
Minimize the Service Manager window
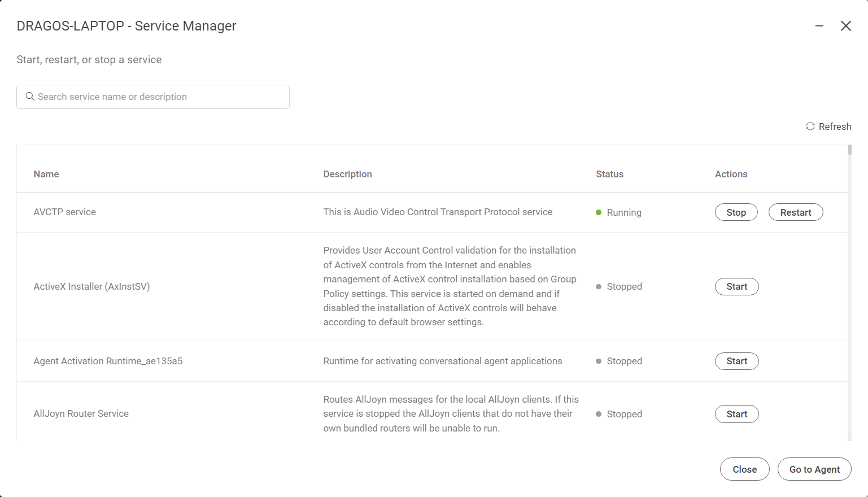pyautogui.click(x=819, y=26)
